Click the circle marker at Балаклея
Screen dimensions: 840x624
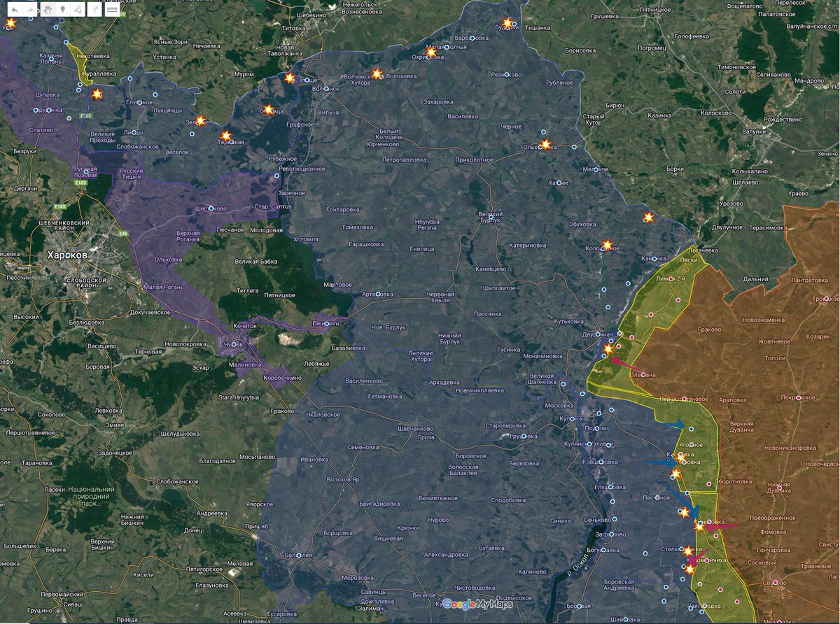point(299,555)
